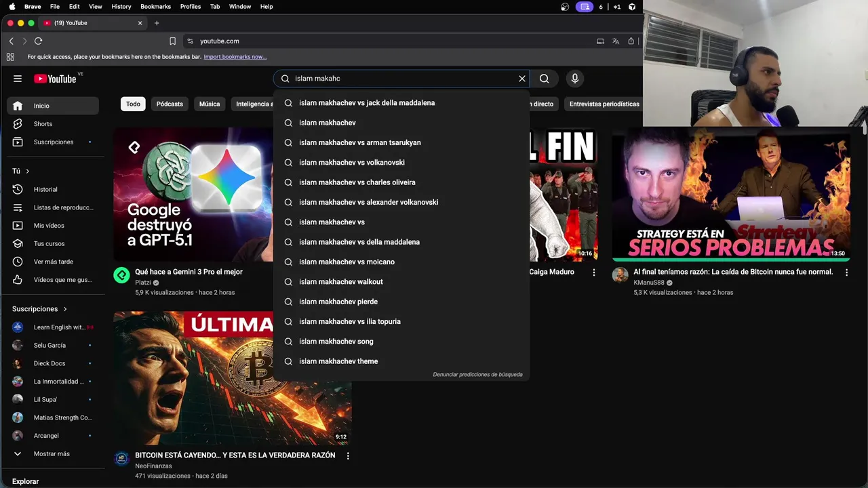The image size is (868, 488).
Task: Start voice search with the microphone
Action: pyautogui.click(x=575, y=79)
